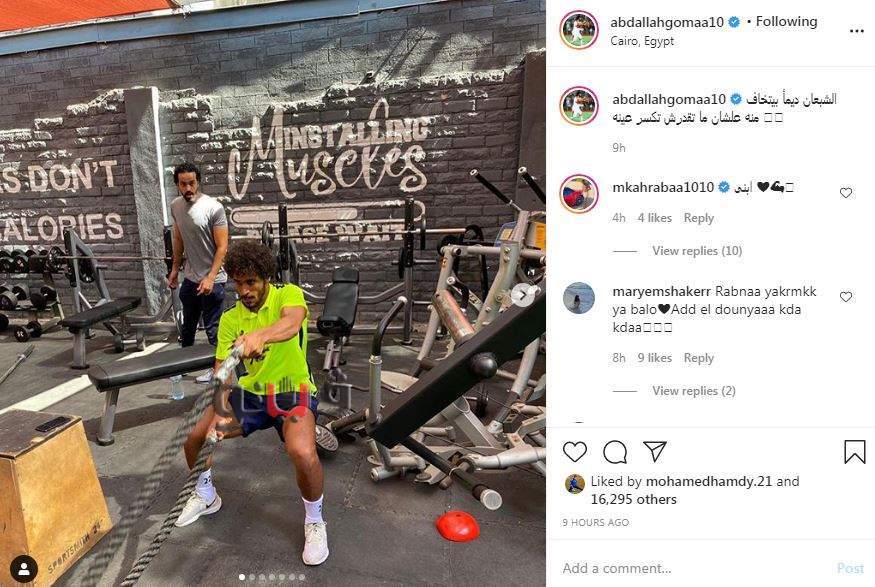The height and width of the screenshot is (587, 875).
Task: View 16,295 others who liked
Action: (633, 499)
